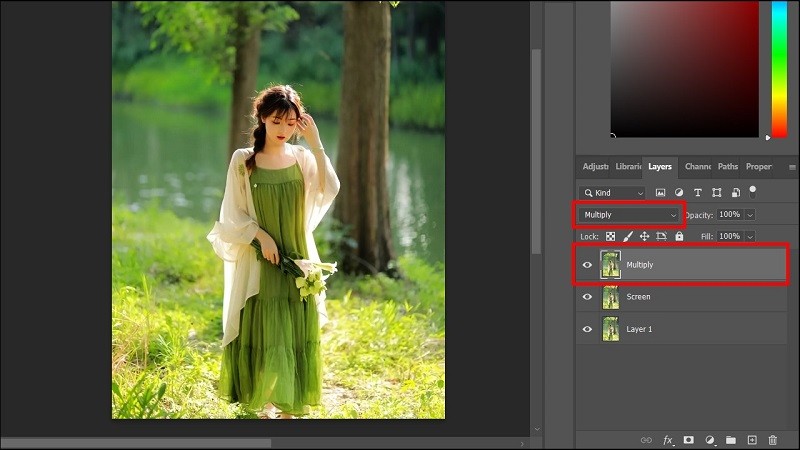This screenshot has height=450, width=800.
Task: Switch to the Channels tab
Action: 698,166
